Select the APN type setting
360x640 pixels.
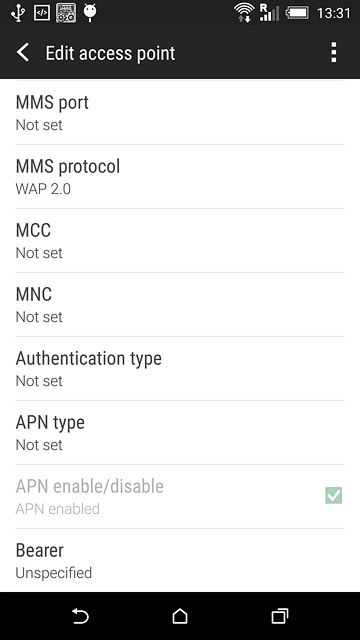(180, 432)
